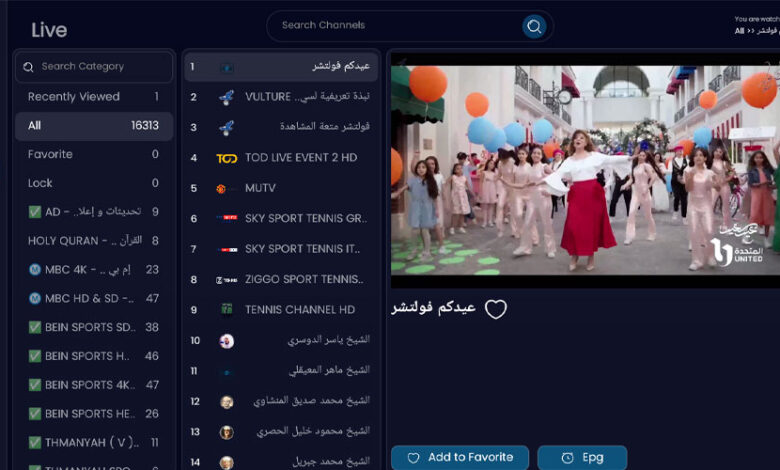The image size is (780, 470).
Task: Click the TOD LIVE EVENT 2 HD logo
Action: (227, 158)
